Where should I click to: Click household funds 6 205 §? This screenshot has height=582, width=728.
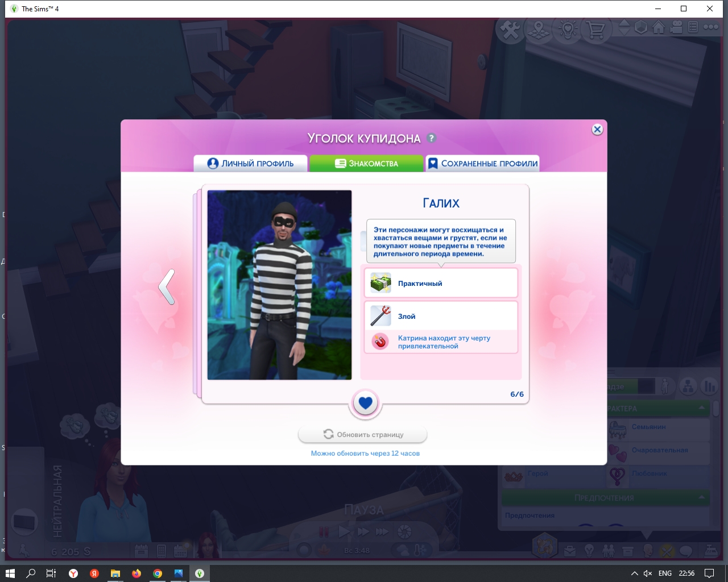point(71,551)
